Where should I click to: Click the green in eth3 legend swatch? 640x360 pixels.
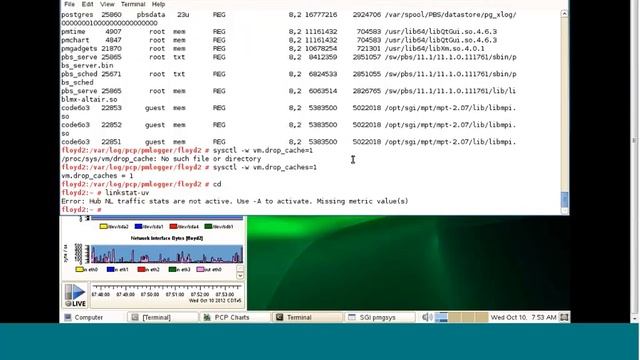point(172,269)
